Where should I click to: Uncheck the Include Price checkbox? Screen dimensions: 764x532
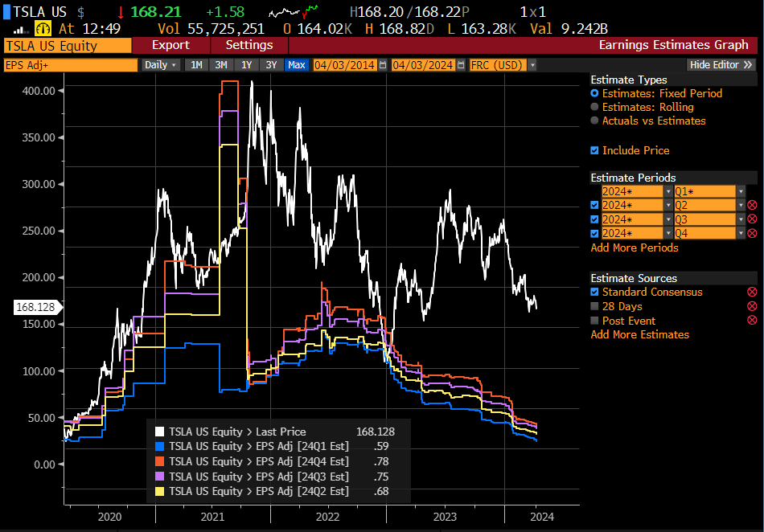tap(594, 150)
